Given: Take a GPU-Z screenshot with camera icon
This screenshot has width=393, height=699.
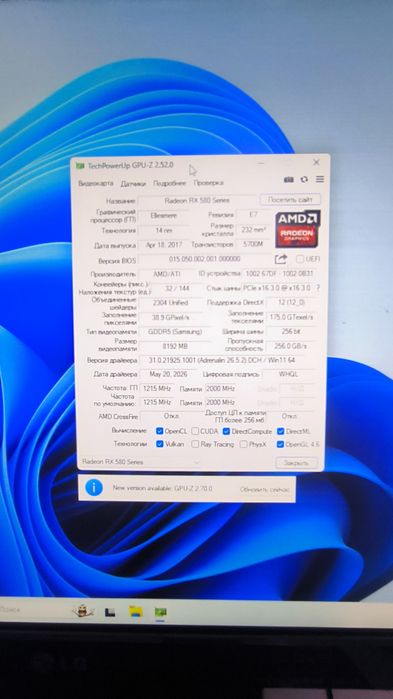Looking at the screenshot, I should (x=289, y=179).
